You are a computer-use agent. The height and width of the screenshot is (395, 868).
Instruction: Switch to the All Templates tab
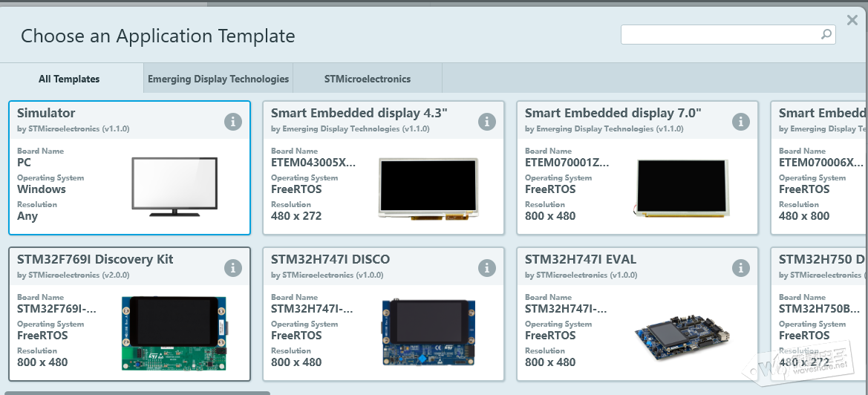pyautogui.click(x=69, y=79)
